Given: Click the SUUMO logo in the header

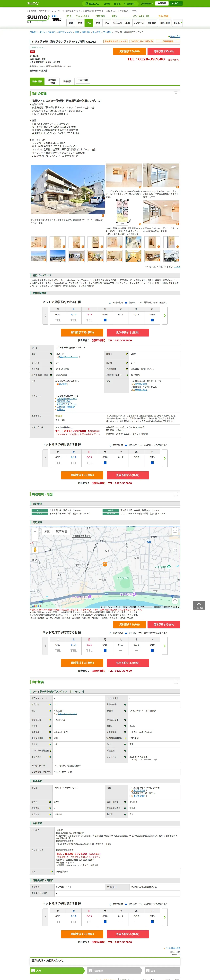Looking at the screenshot, I should click(x=38, y=18).
